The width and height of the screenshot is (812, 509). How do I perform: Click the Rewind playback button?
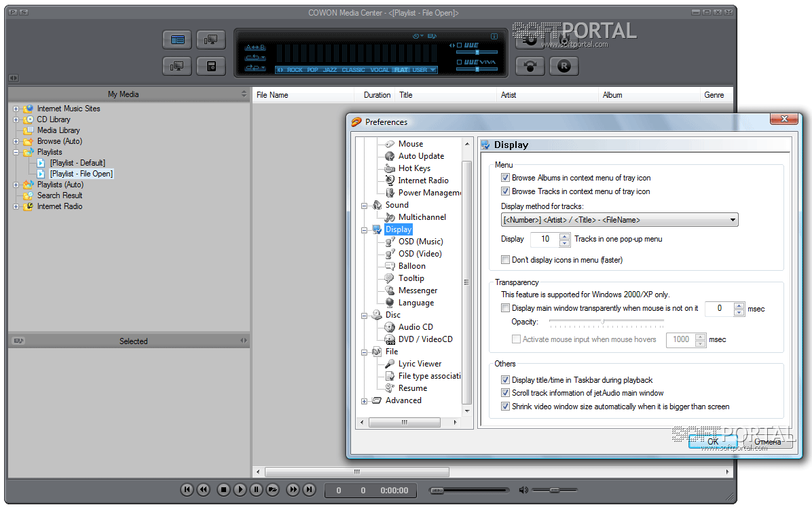[204, 489]
